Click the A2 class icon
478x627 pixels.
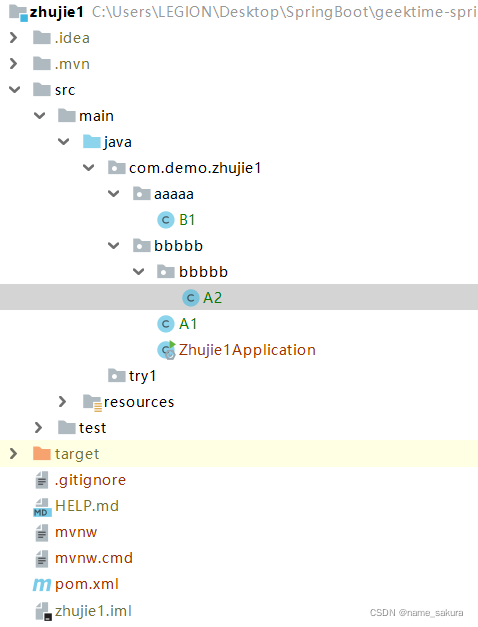tap(190, 298)
